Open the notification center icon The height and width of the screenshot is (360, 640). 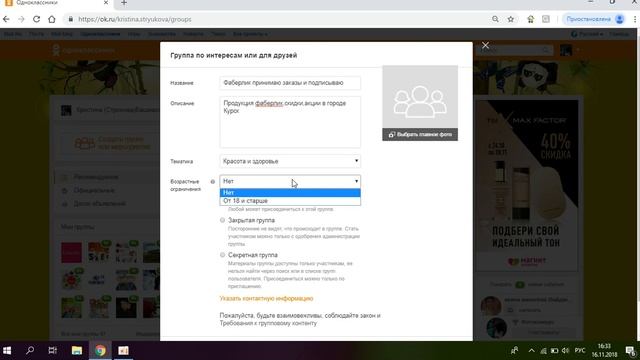(x=630, y=351)
